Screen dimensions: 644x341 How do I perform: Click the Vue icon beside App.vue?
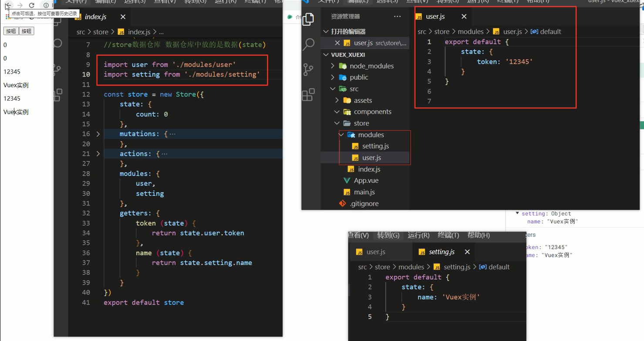347,180
